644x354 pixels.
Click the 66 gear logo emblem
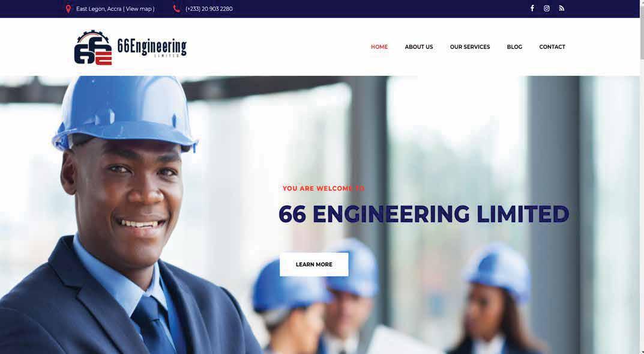93,47
